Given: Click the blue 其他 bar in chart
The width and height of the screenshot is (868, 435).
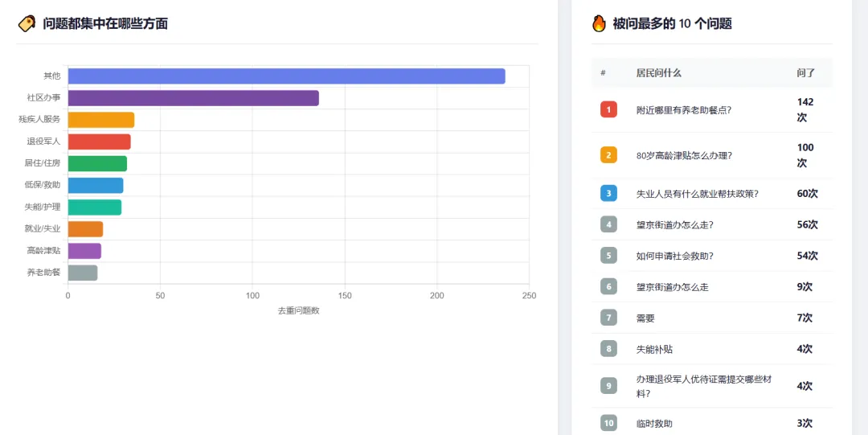Looking at the screenshot, I should pos(287,76).
